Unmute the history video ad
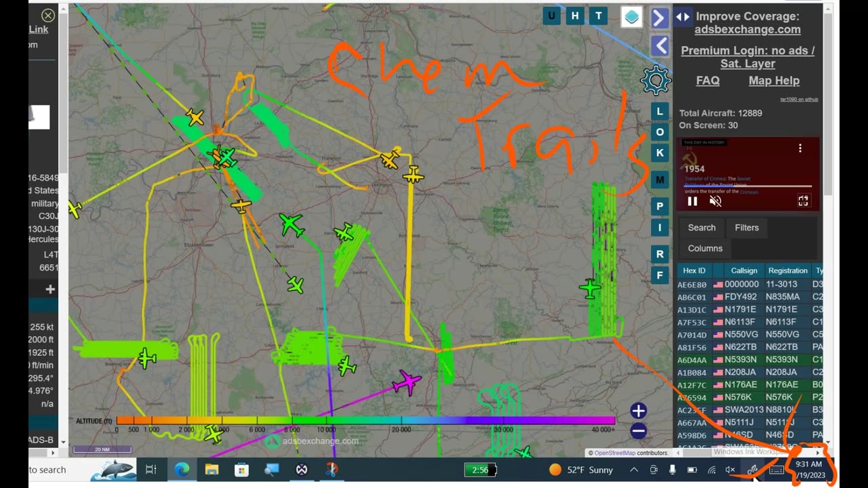 715,201
